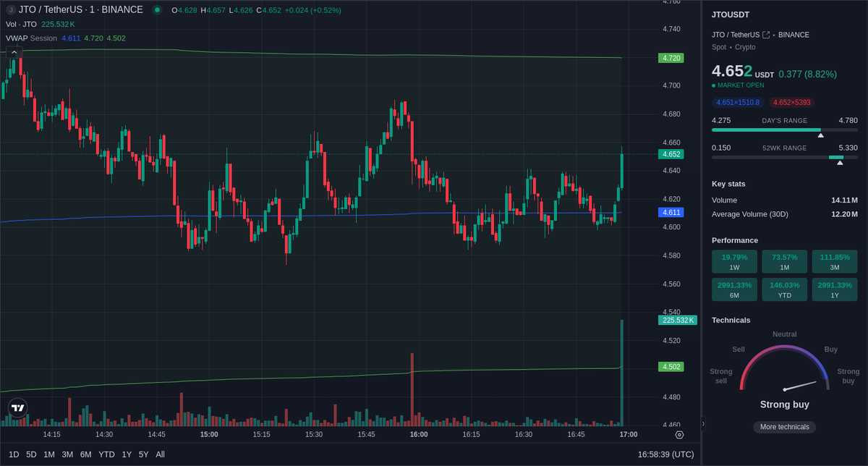Select the 1D time range
This screenshot has width=868, height=466.
14,454
